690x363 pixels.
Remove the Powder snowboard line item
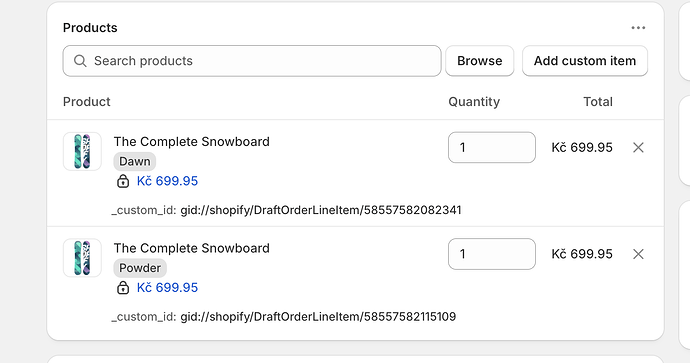click(638, 254)
